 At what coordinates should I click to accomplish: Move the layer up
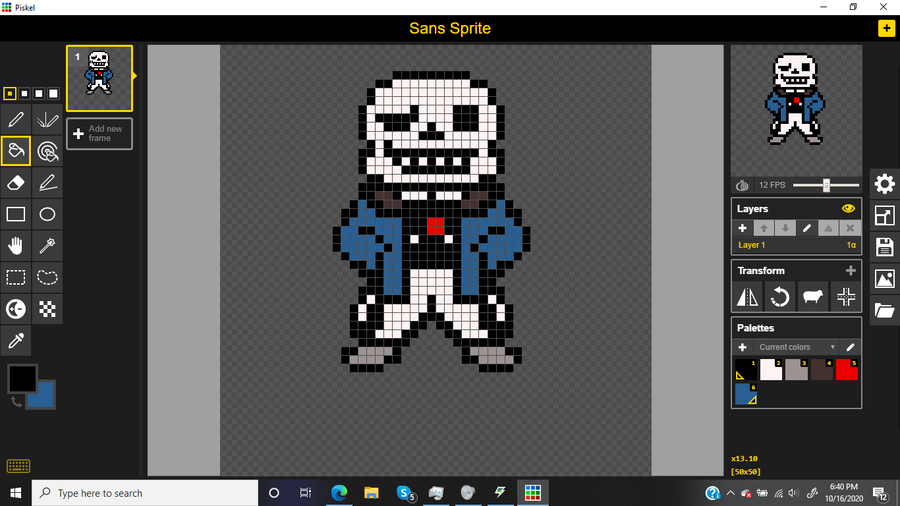pyautogui.click(x=763, y=228)
